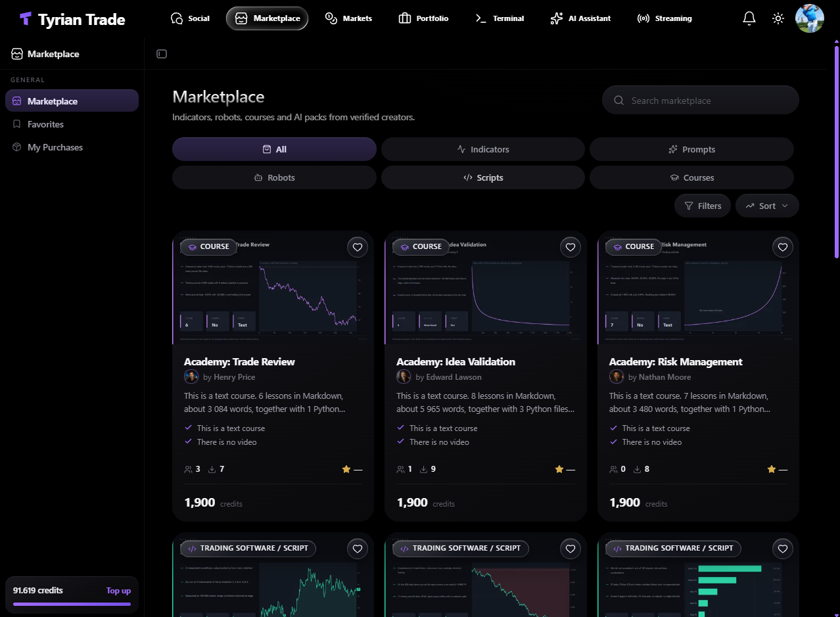The width and height of the screenshot is (840, 617).
Task: Collapse the sidebar panel icon
Action: 162,54
